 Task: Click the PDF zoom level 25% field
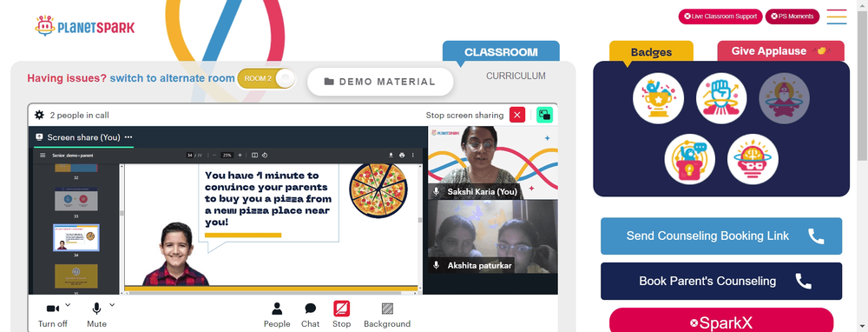click(x=227, y=156)
